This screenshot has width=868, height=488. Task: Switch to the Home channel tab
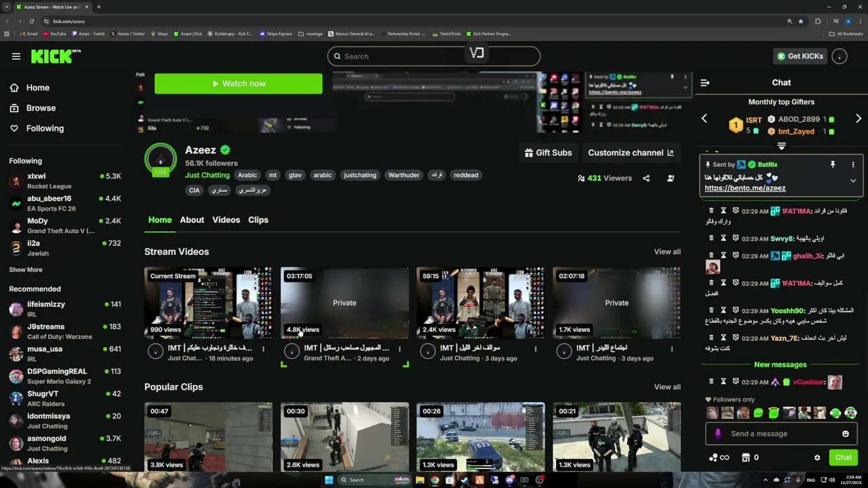pyautogui.click(x=160, y=220)
